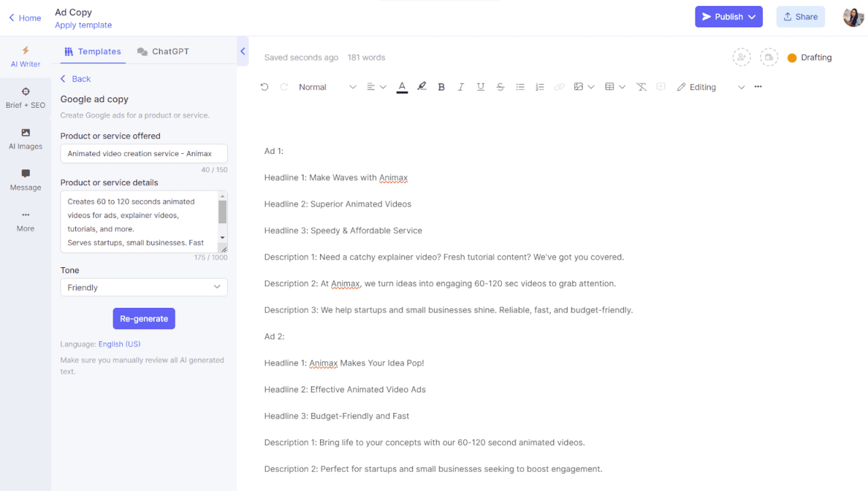Apply strikethrough formatting

500,87
